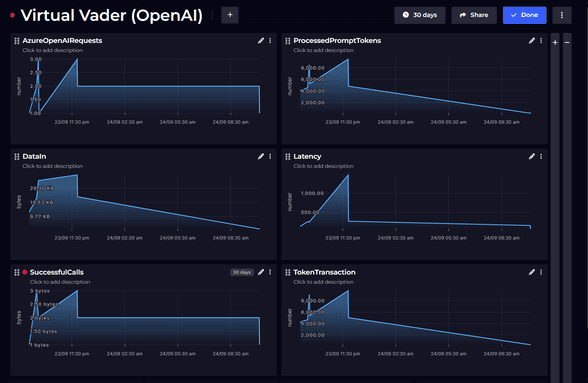Grab the ProcessedPromptTokens panel drag handle
The height and width of the screenshot is (383, 588).
tap(288, 41)
